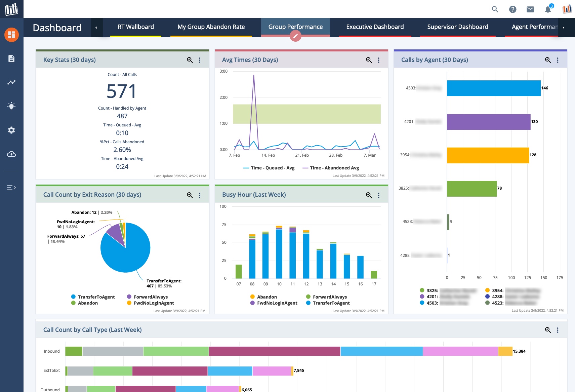Open Call Count by Call Type options menu
Viewport: 575px width, 392px height.
coord(558,330)
